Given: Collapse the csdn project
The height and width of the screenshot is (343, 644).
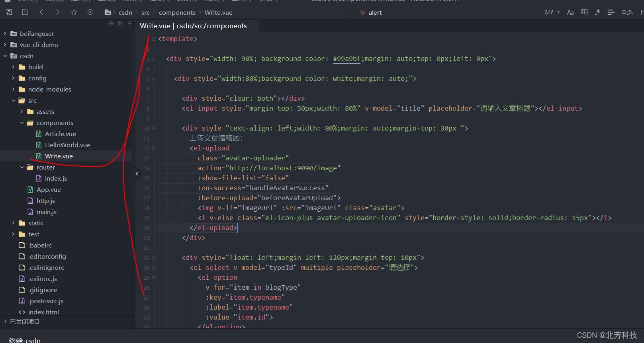Looking at the screenshot, I should (x=5, y=56).
